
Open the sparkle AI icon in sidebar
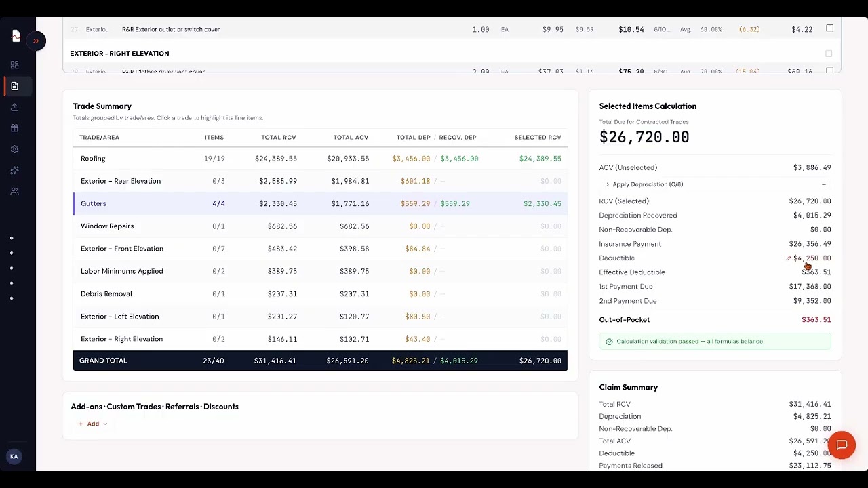click(x=14, y=170)
